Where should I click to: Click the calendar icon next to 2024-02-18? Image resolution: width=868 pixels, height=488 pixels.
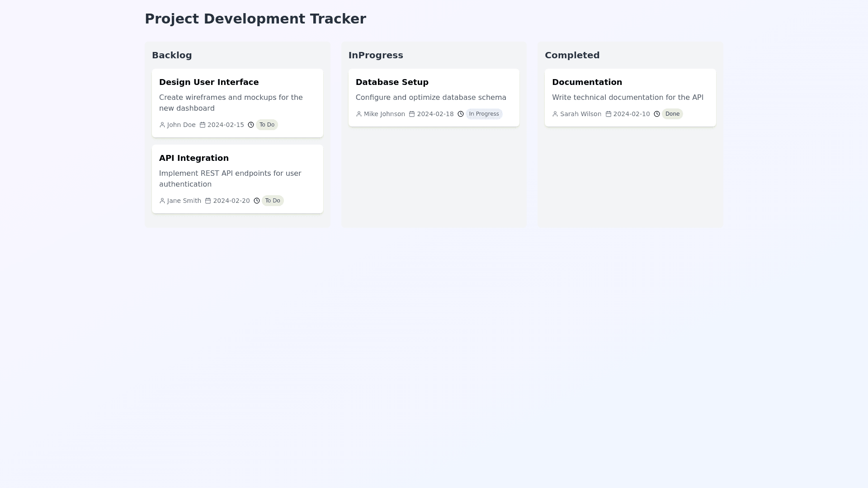412,114
